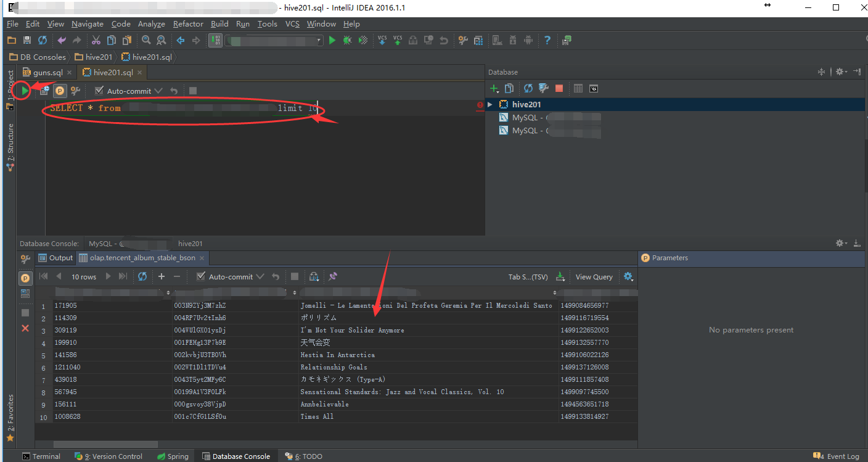The width and height of the screenshot is (868, 462).
Task: Open bottom panel gear options dropdown
Action: pos(841,243)
